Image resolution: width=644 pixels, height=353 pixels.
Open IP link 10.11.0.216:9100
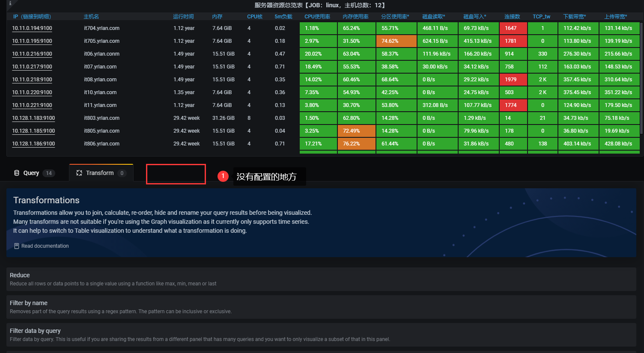click(x=32, y=54)
